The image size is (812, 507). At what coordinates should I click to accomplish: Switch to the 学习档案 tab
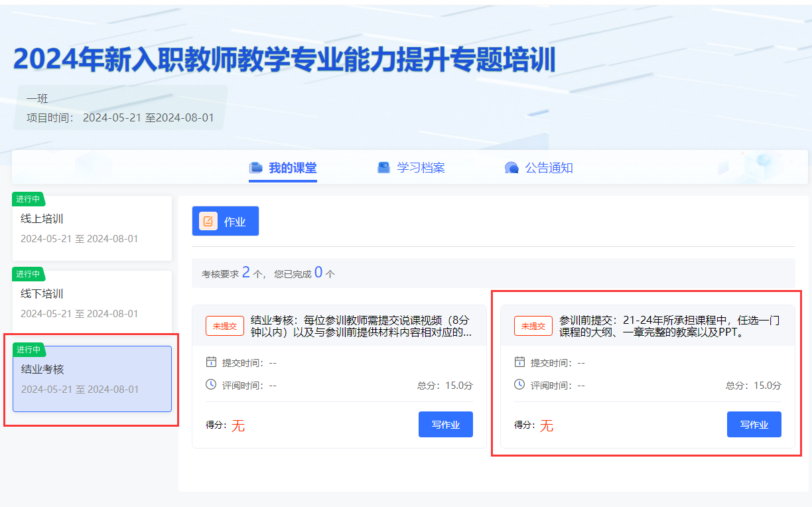pos(421,168)
